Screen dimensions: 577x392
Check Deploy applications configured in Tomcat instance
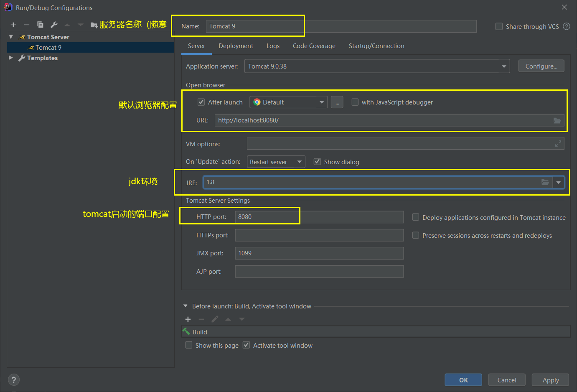click(415, 217)
